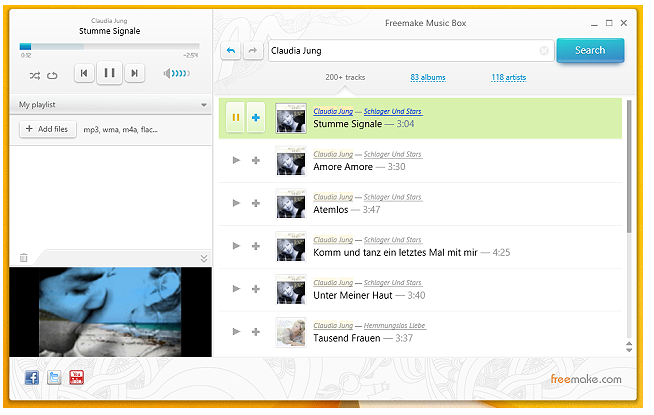Select the Amore Amore track title
This screenshot has width=654, height=415.
click(343, 167)
